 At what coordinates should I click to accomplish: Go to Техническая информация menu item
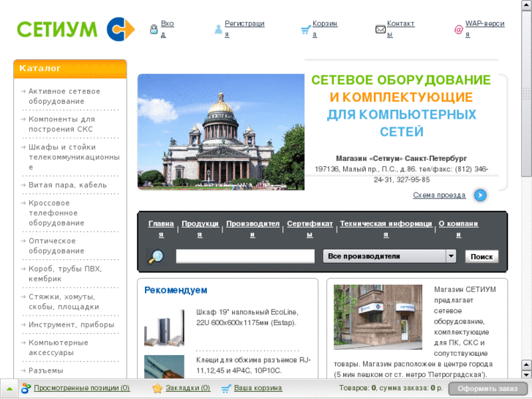386,229
